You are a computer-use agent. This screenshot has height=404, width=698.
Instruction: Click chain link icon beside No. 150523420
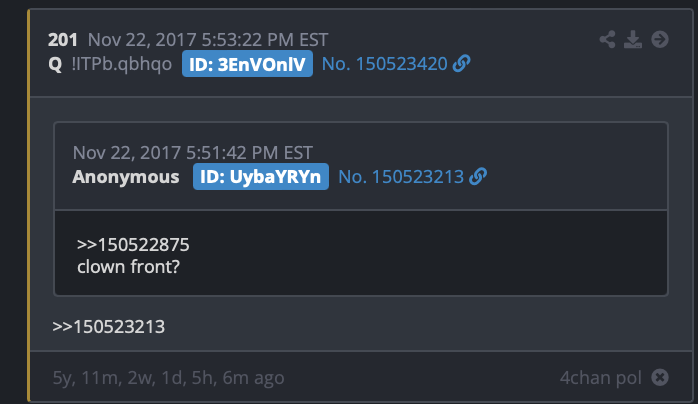(x=462, y=64)
